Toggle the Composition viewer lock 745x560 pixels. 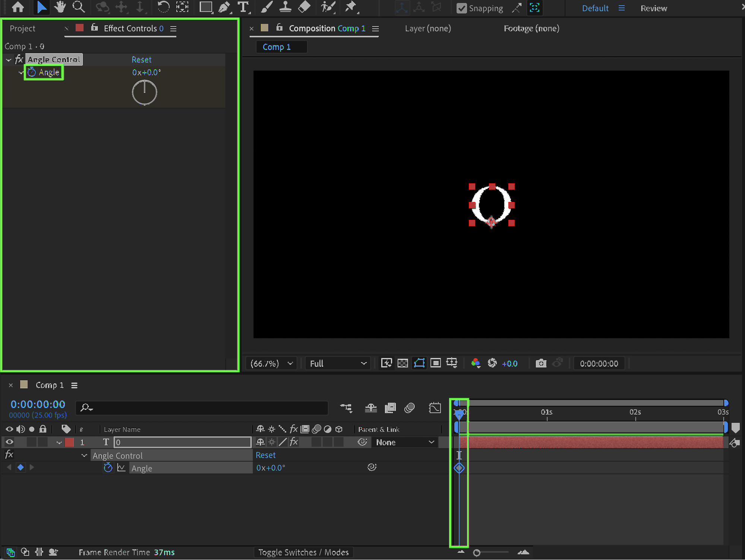(280, 27)
